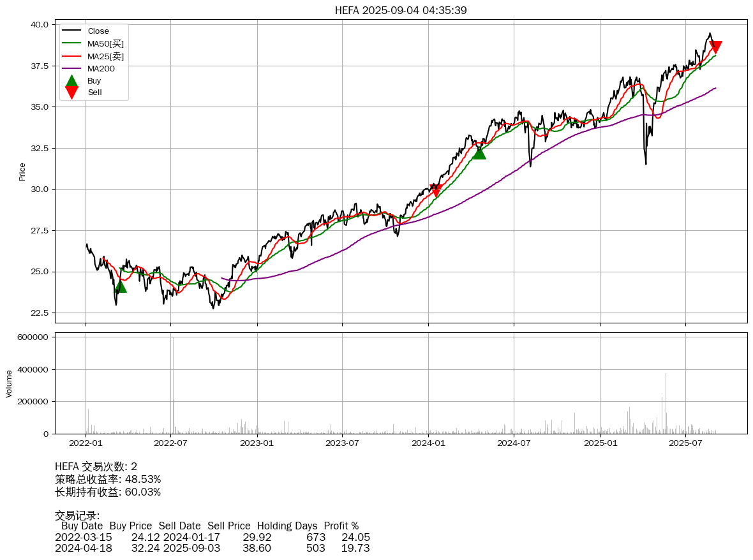Click the red Sell triangle in the legend
Viewport: 753px width, 560px height.
pyautogui.click(x=71, y=92)
